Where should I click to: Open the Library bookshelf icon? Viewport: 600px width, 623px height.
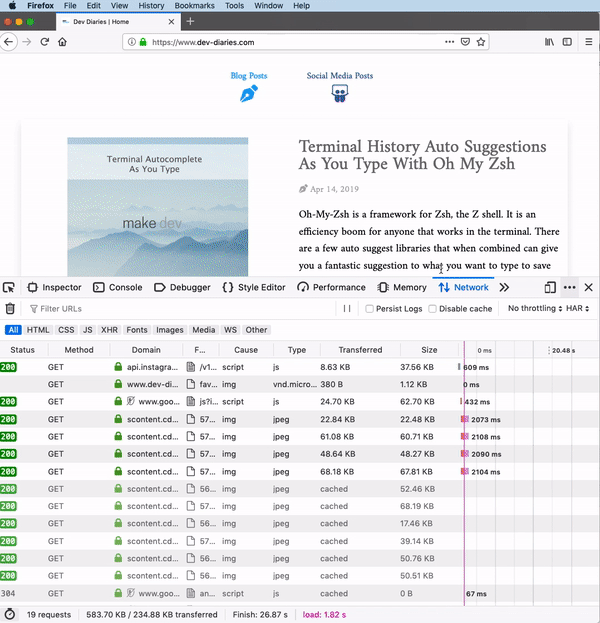[x=549, y=42]
